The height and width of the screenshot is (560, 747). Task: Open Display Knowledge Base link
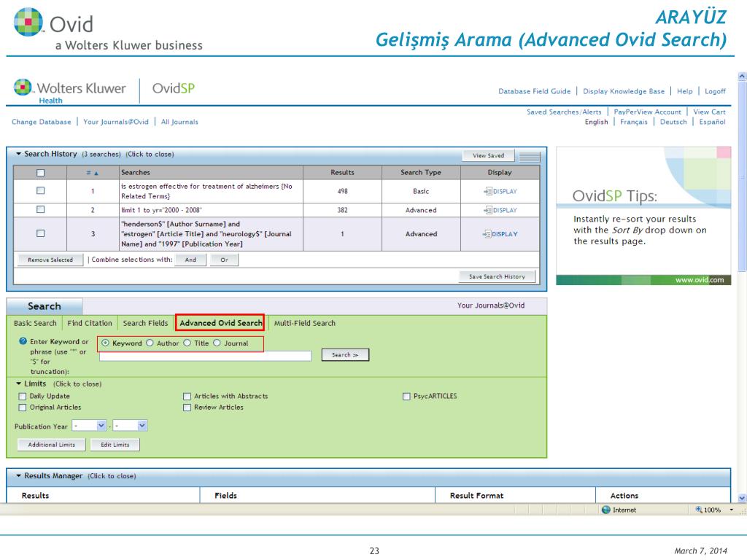click(624, 91)
